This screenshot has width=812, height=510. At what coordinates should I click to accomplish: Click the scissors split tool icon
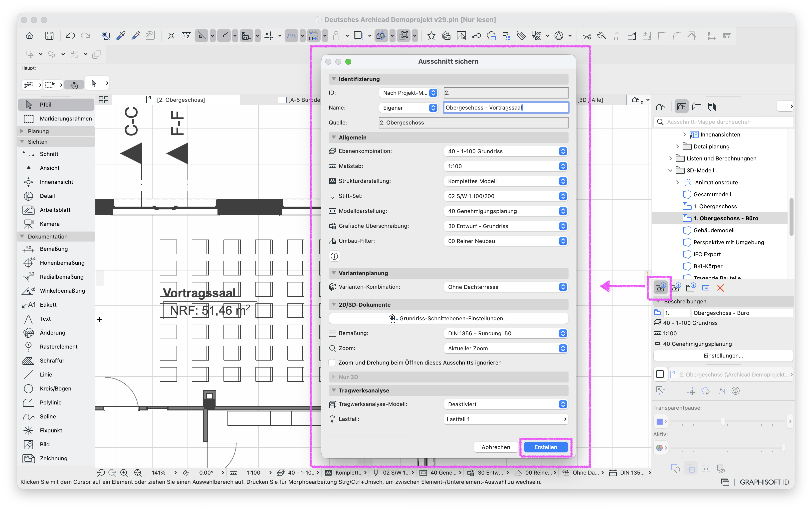(x=587, y=35)
